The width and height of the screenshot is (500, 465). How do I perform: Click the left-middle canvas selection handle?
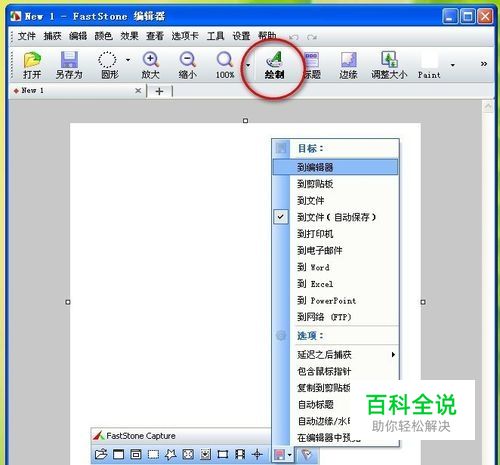point(68,302)
